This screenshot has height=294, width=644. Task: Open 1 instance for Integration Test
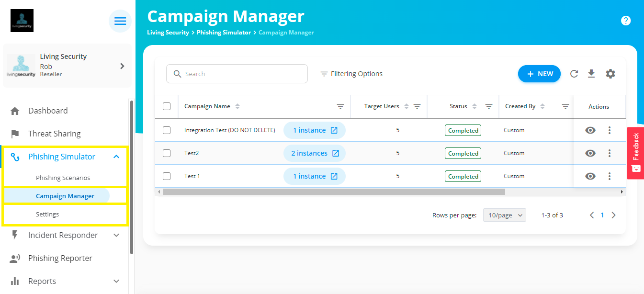pos(315,130)
